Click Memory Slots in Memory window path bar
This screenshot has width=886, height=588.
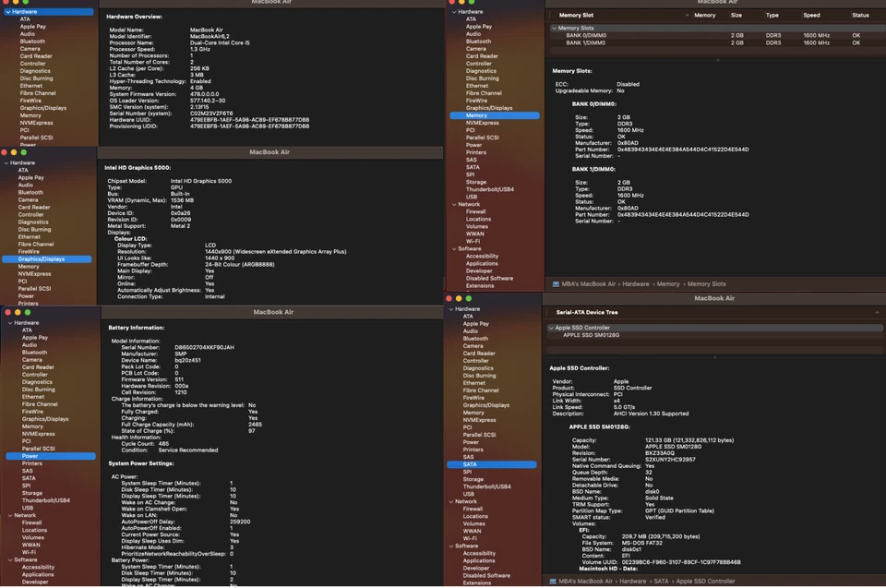[x=706, y=284]
